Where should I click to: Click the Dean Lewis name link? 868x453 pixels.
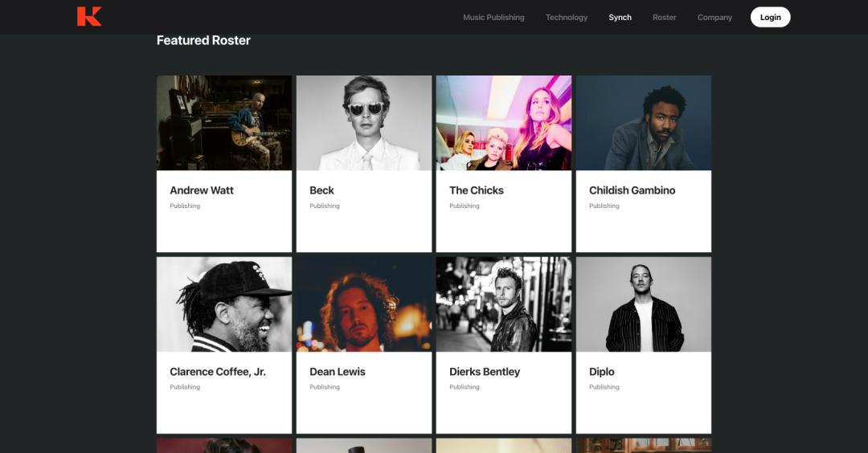tap(337, 372)
